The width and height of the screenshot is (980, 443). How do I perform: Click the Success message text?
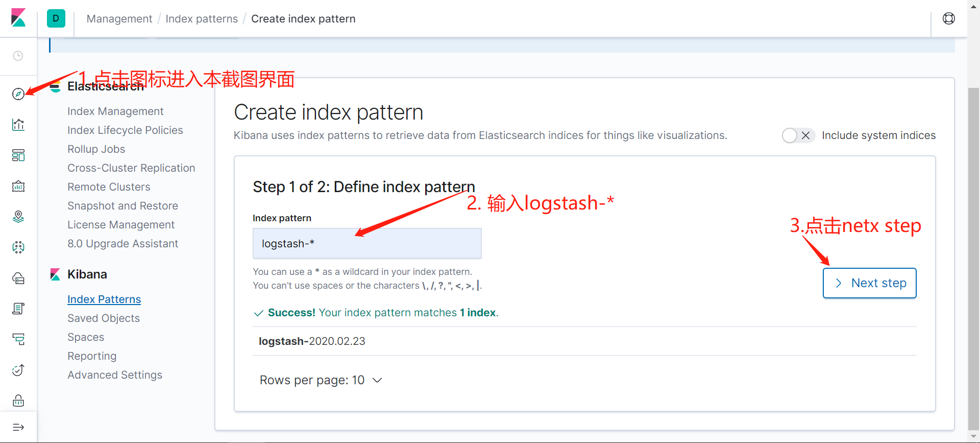point(383,313)
